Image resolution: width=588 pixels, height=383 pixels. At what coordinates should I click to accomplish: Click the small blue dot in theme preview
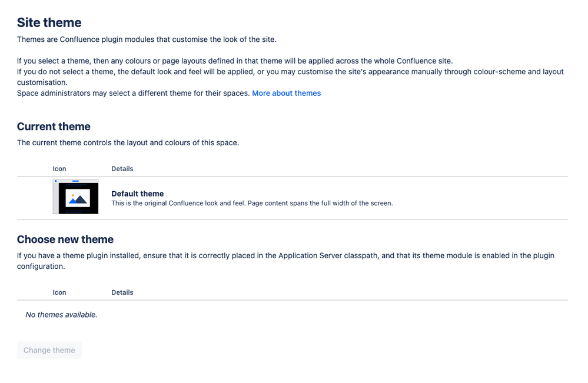(x=56, y=181)
